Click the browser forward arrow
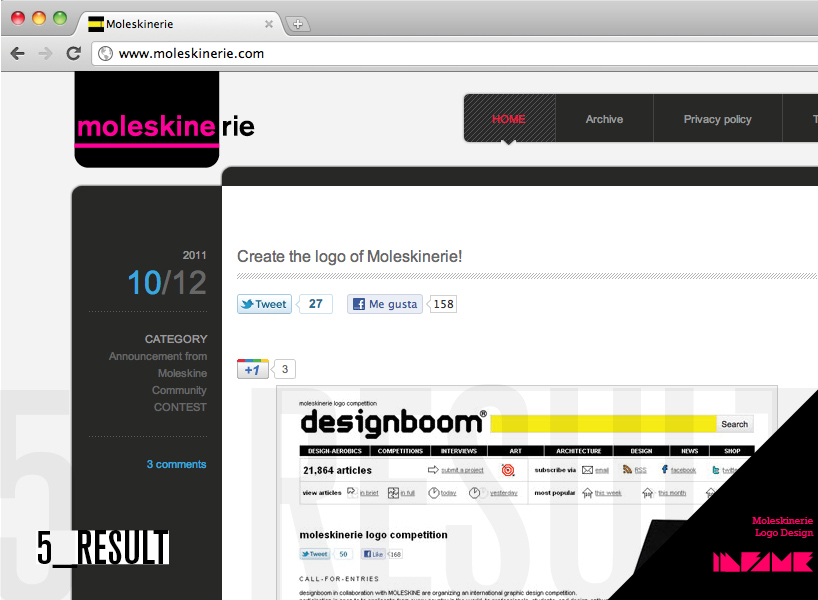Screen dimensions: 818x600 tap(45, 54)
